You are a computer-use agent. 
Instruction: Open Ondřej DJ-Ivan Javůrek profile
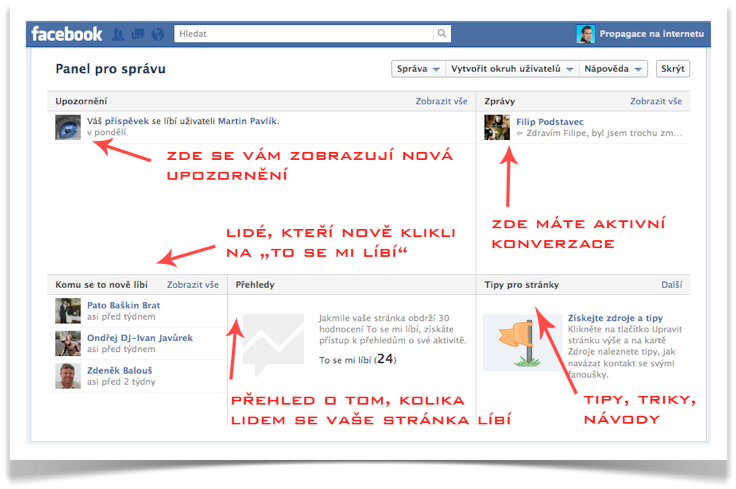pos(140,338)
